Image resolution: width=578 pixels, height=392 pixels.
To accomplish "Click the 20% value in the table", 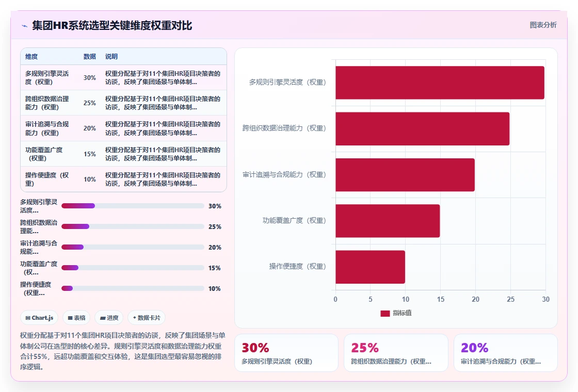I will click(x=90, y=128).
